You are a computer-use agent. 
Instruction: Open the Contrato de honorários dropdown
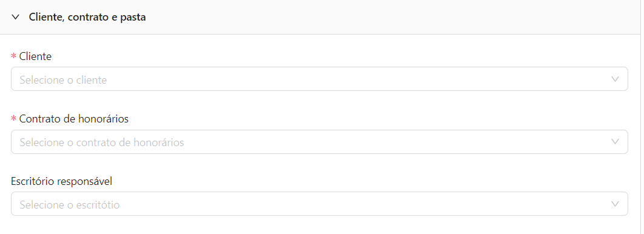[319, 142]
